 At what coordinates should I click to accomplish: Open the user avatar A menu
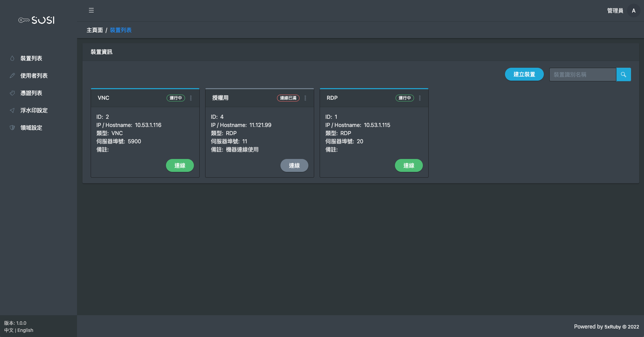633,11
